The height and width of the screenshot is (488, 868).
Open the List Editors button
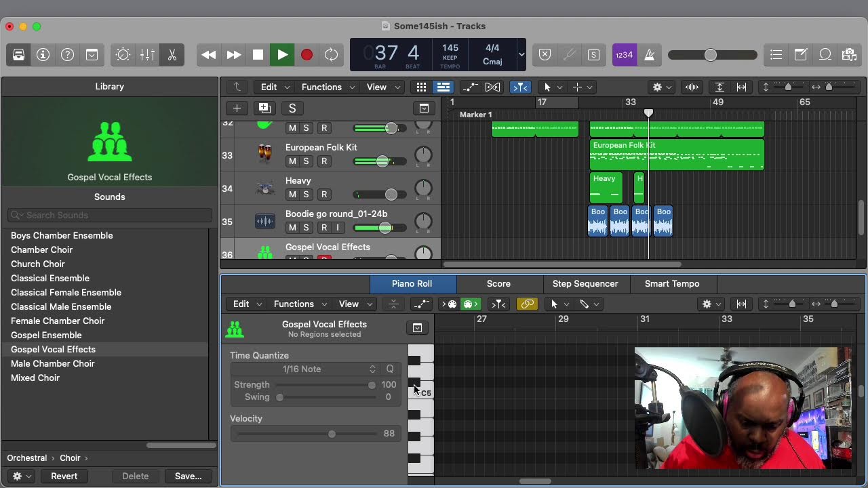click(776, 55)
